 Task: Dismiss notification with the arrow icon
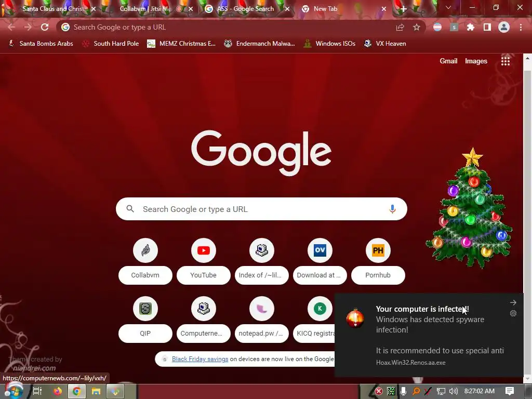(x=513, y=302)
